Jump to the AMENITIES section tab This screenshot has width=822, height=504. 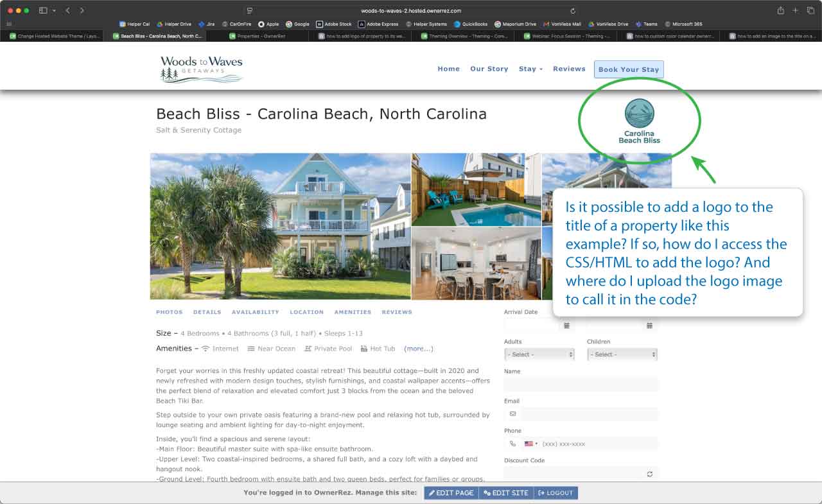tap(353, 312)
